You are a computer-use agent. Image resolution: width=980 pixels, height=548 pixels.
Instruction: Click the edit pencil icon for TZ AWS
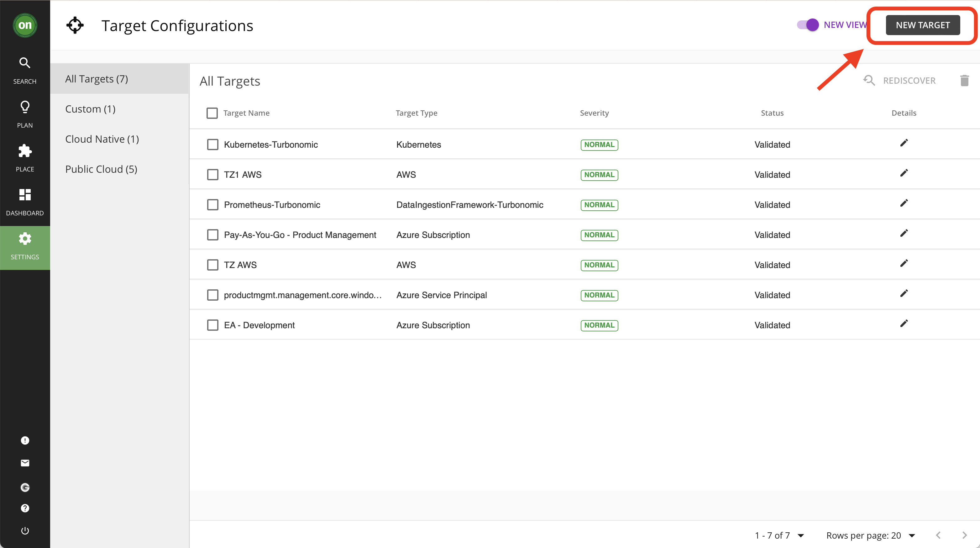coord(904,263)
